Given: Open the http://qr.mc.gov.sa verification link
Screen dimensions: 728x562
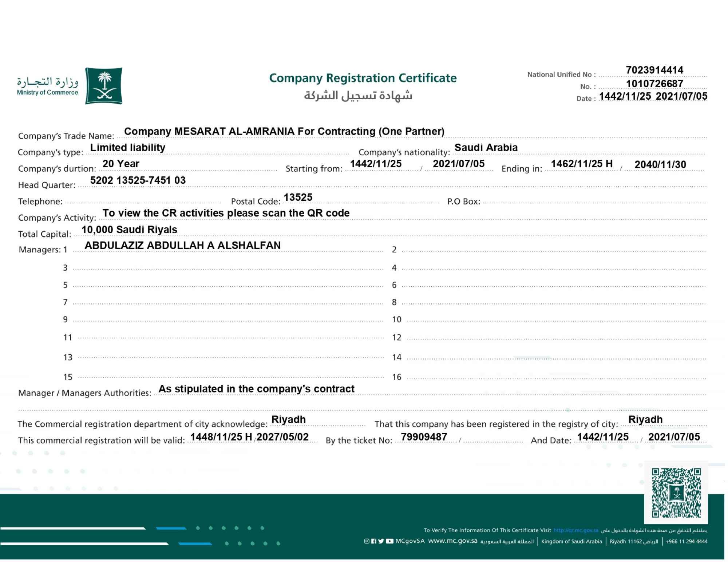Looking at the screenshot, I should [575, 530].
